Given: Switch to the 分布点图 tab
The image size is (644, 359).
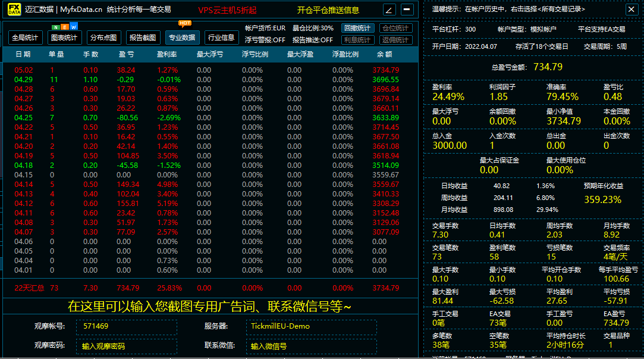Looking at the screenshot, I should (103, 38).
